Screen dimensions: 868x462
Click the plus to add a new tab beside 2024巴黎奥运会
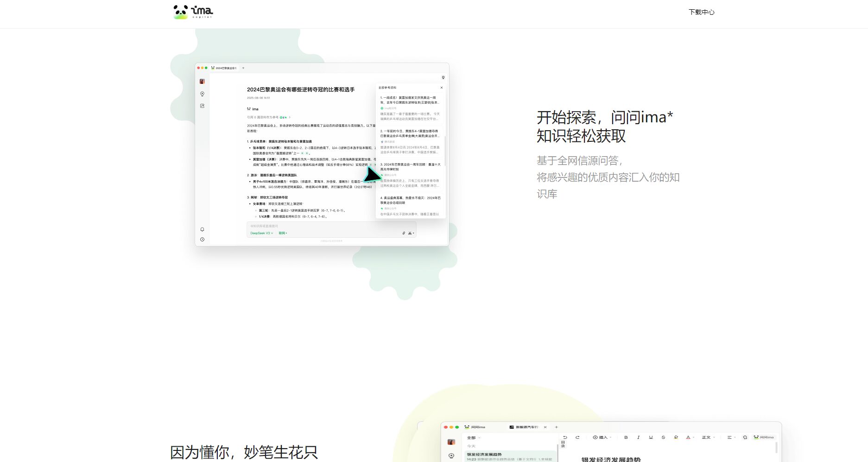(x=243, y=68)
